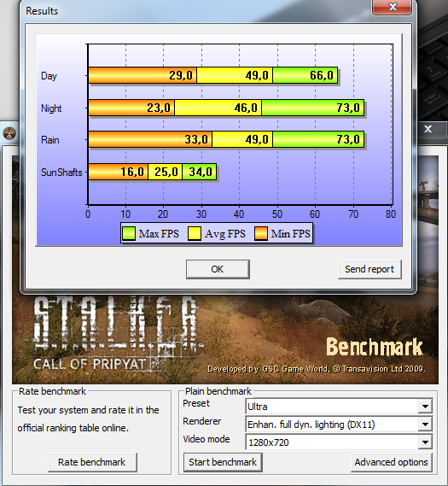This screenshot has height=486, width=448.
Task: Expand the Video mode dropdown arrow
Action: [x=426, y=442]
